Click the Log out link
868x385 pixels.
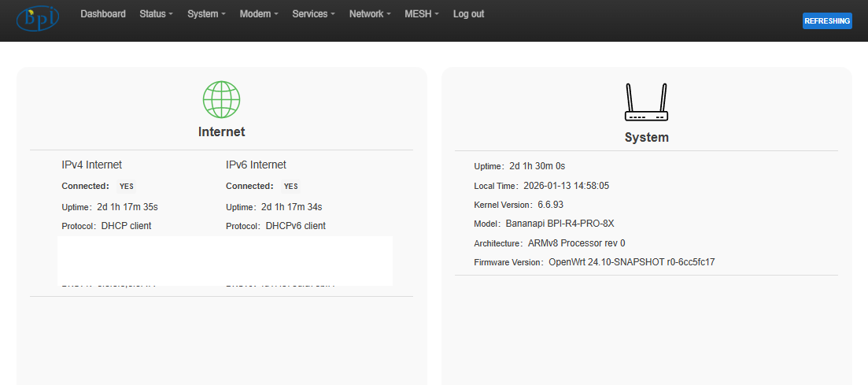pos(468,14)
